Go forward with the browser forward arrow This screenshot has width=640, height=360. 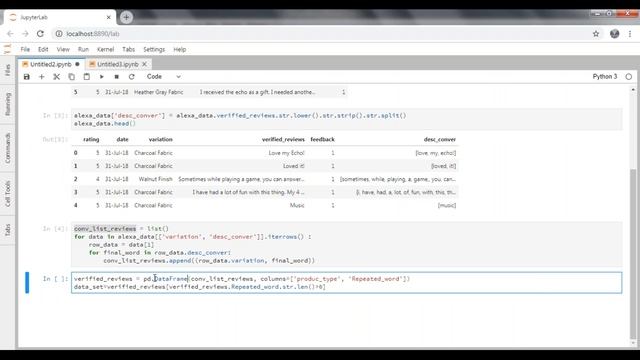(25, 34)
